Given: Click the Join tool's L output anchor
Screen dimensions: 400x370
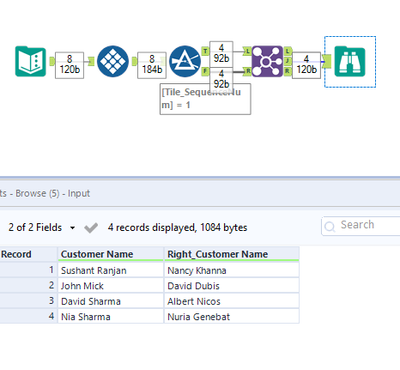Looking at the screenshot, I should pyautogui.click(x=288, y=51).
